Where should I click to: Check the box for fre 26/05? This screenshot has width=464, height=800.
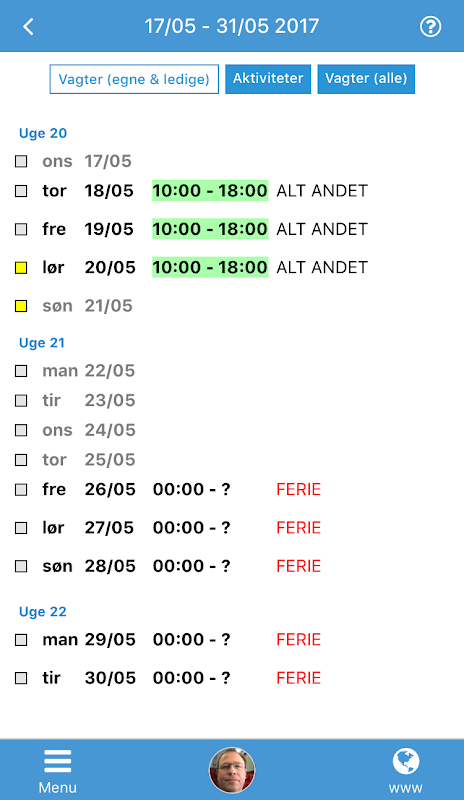[21, 490]
